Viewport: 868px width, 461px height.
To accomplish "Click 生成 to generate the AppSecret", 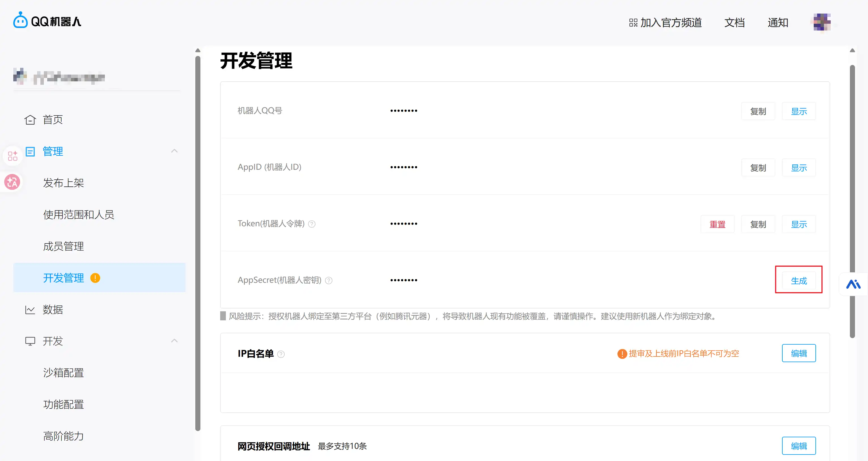I will coord(799,280).
